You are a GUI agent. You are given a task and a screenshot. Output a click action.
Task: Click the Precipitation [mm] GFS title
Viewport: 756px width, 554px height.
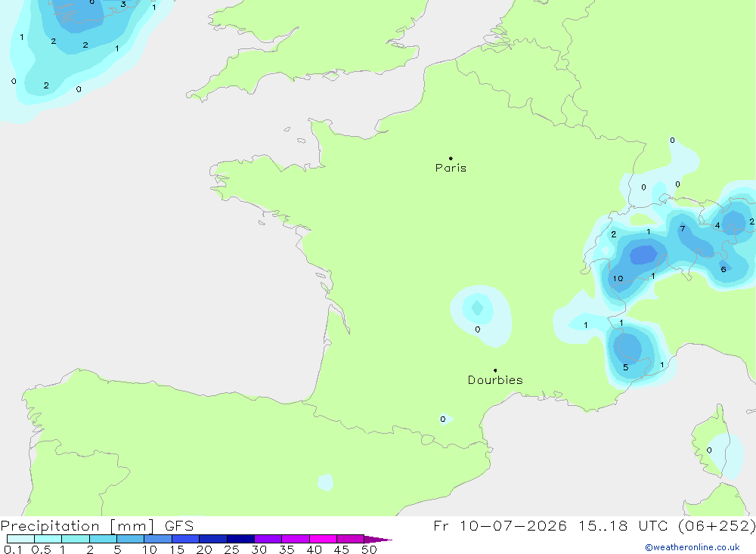[97, 525]
